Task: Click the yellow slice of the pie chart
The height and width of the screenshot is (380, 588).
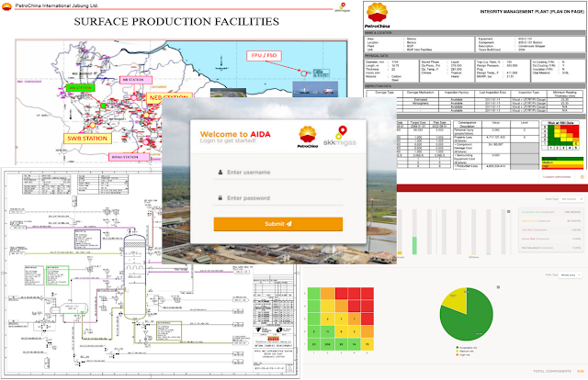Action: pyautogui.click(x=455, y=300)
